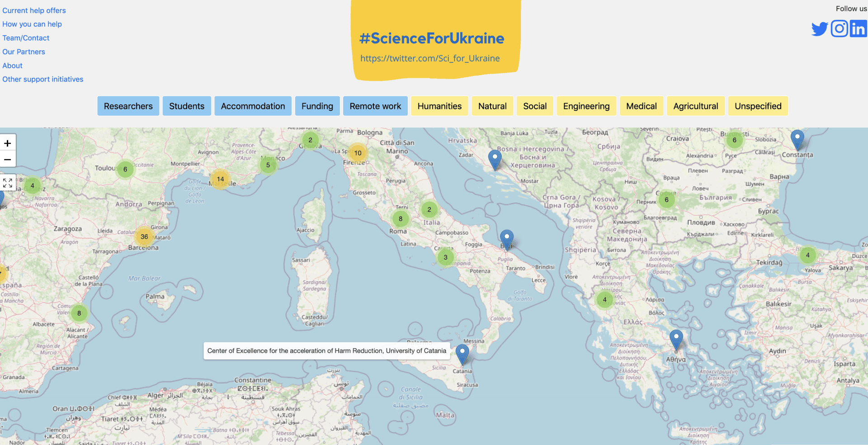Image resolution: width=868 pixels, height=445 pixels.
Task: Click the blue map pin near Athens
Action: pos(676,338)
